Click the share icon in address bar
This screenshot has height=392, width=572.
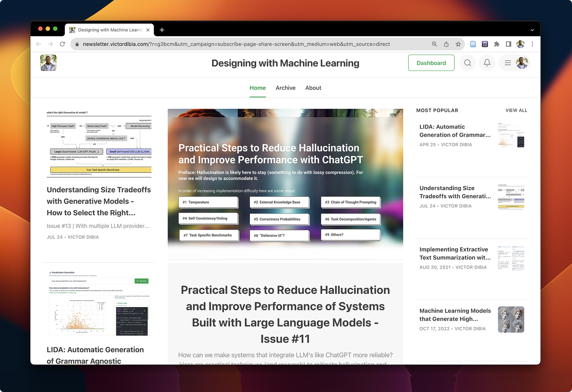446,44
